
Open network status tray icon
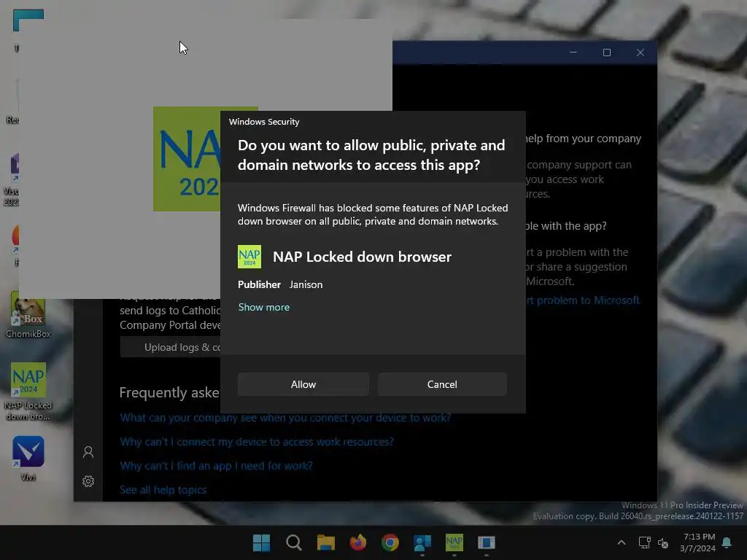[644, 542]
